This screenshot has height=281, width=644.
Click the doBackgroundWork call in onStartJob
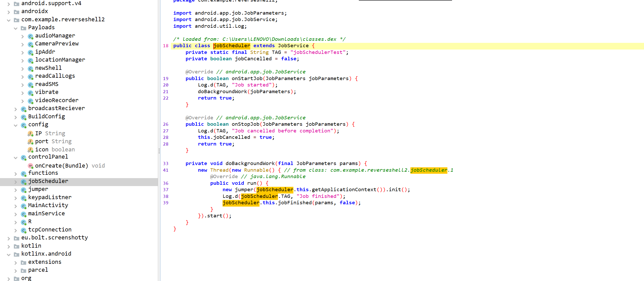pos(222,92)
